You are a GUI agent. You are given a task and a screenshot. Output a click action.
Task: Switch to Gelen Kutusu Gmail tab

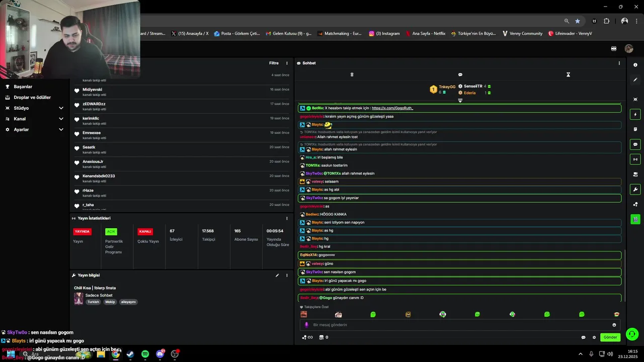pos(288,34)
